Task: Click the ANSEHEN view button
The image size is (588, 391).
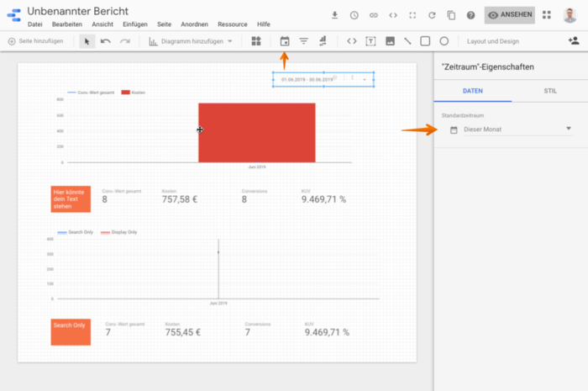Action: (510, 15)
